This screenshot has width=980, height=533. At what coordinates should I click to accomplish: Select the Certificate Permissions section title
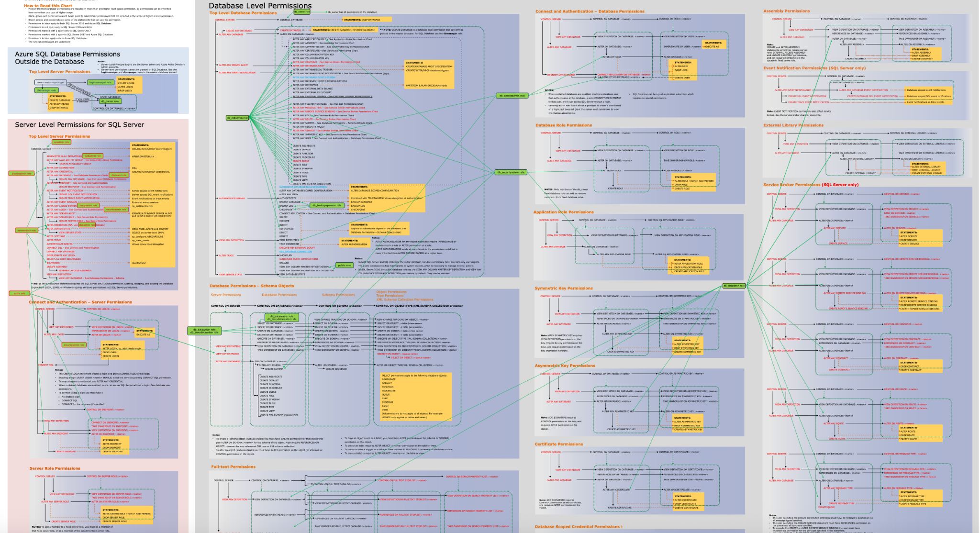pos(558,444)
